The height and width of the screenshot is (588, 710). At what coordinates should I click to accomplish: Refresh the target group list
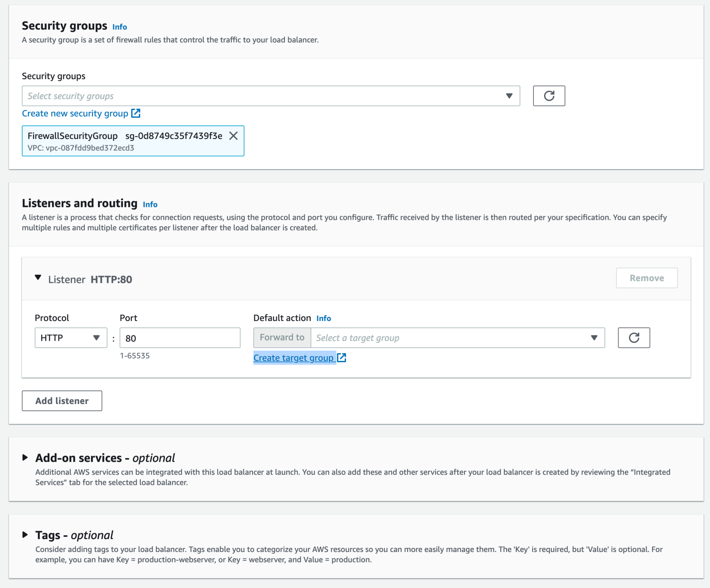[x=633, y=338]
